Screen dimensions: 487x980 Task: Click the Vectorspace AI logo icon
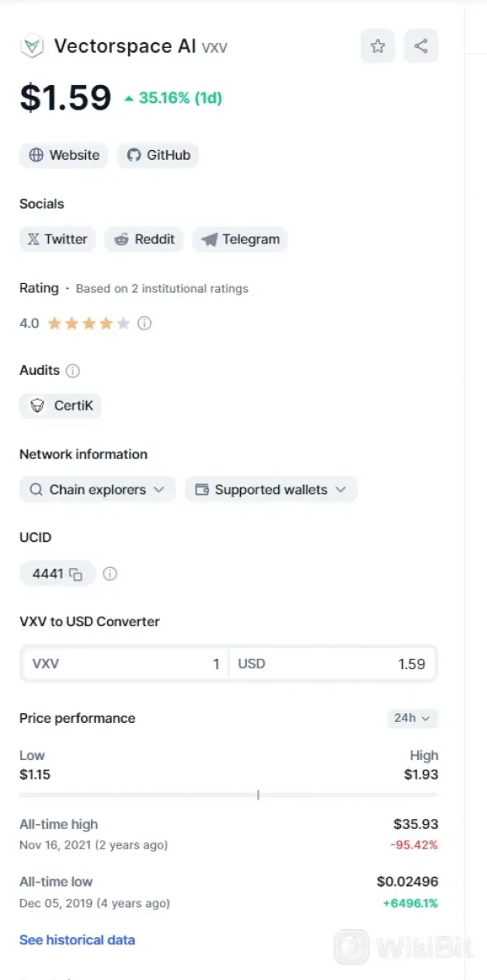(32, 47)
